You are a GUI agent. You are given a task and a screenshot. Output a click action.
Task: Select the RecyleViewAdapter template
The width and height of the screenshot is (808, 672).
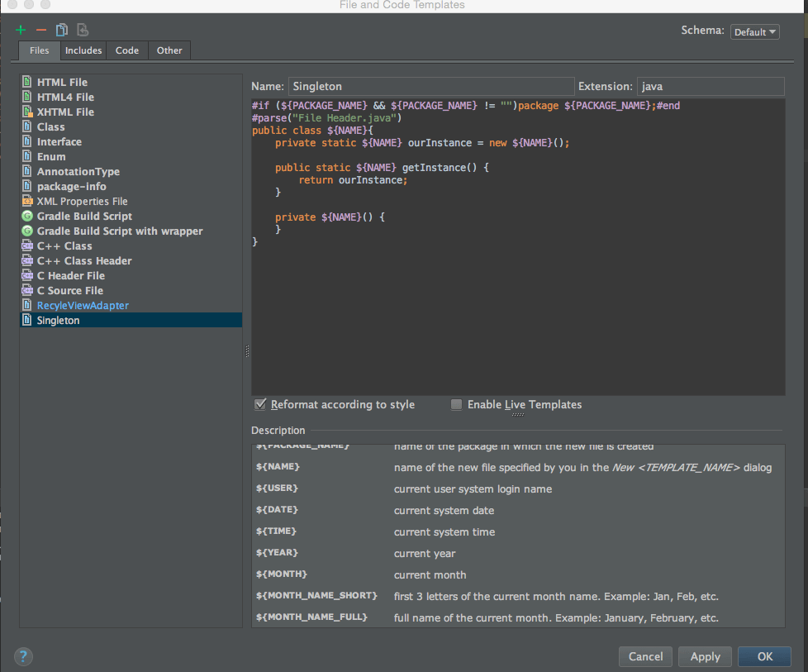[x=131, y=306]
